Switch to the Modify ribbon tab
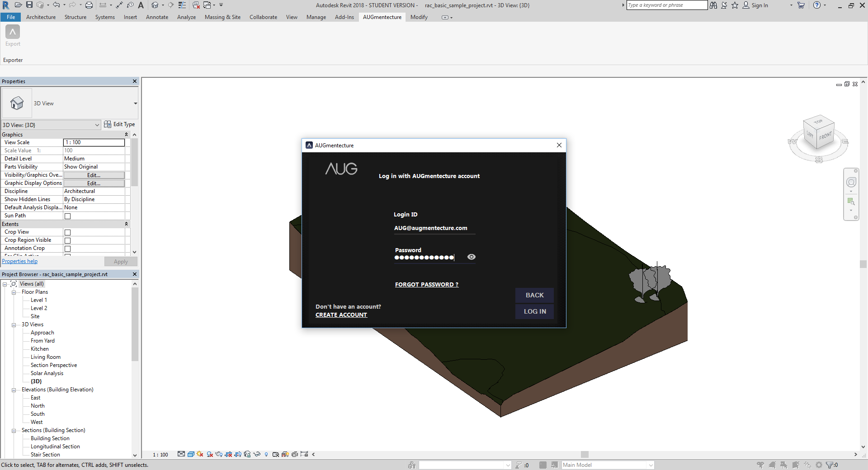The height and width of the screenshot is (470, 868). (x=419, y=17)
